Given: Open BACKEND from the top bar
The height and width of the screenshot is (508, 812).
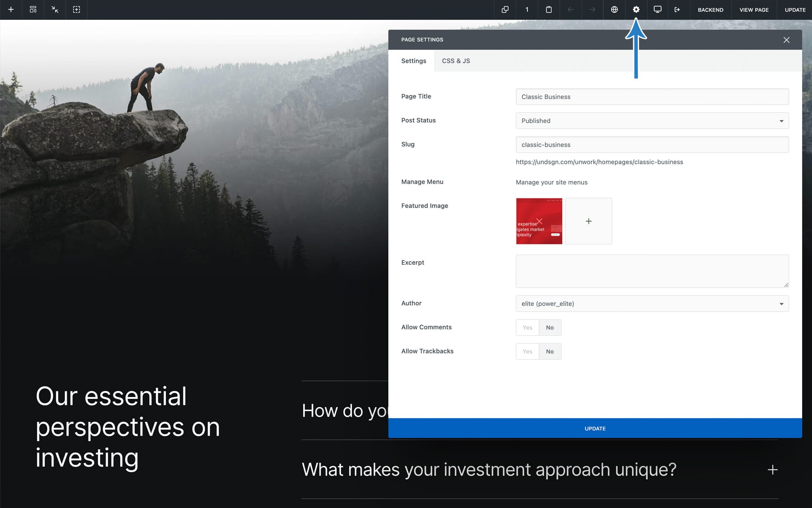Looking at the screenshot, I should pyautogui.click(x=710, y=10).
